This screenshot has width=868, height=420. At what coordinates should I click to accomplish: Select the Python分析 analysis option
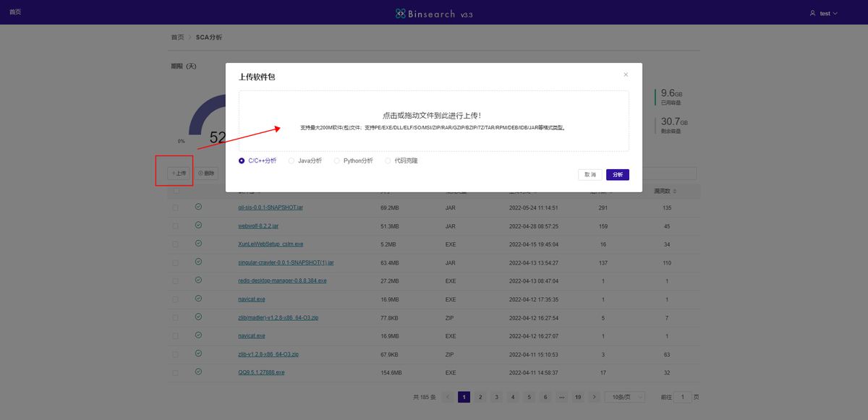point(336,160)
